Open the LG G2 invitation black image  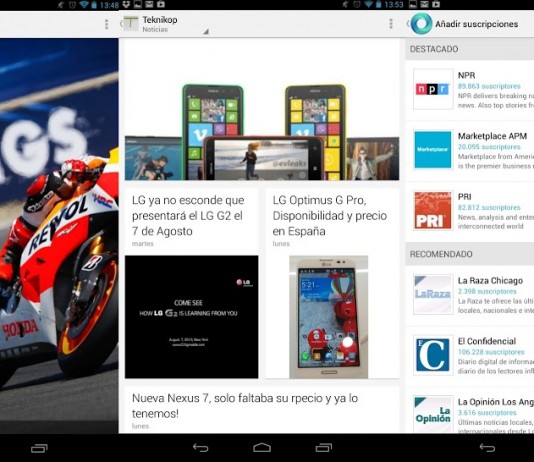click(x=191, y=317)
